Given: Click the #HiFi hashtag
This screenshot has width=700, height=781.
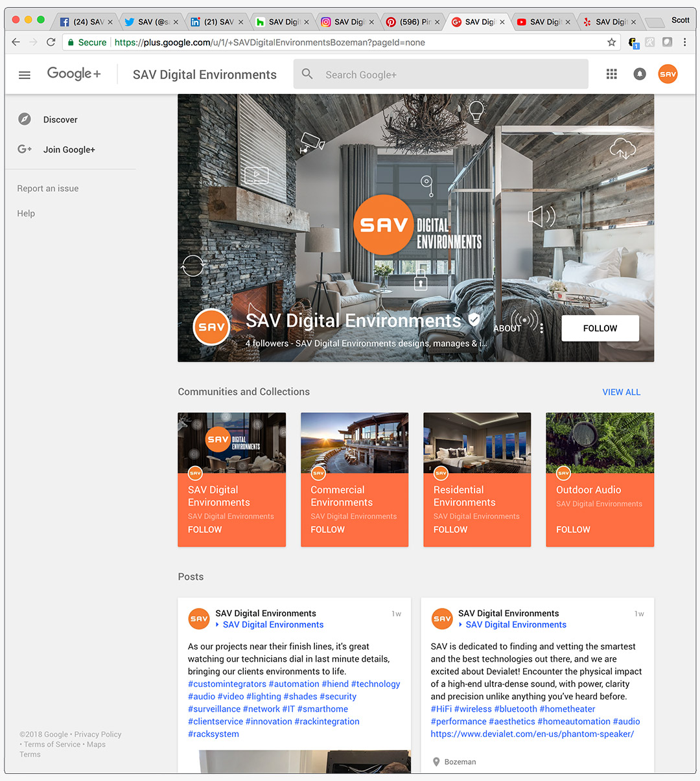Looking at the screenshot, I should [441, 709].
